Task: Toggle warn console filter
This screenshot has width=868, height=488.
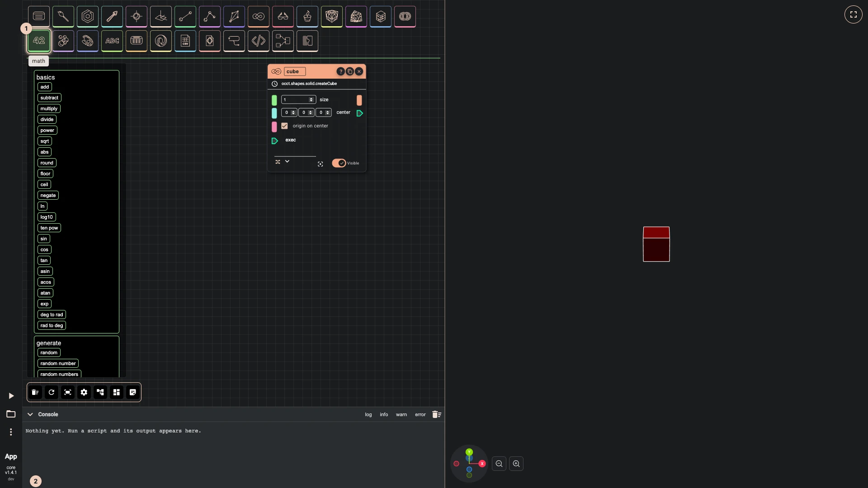Action: (401, 414)
